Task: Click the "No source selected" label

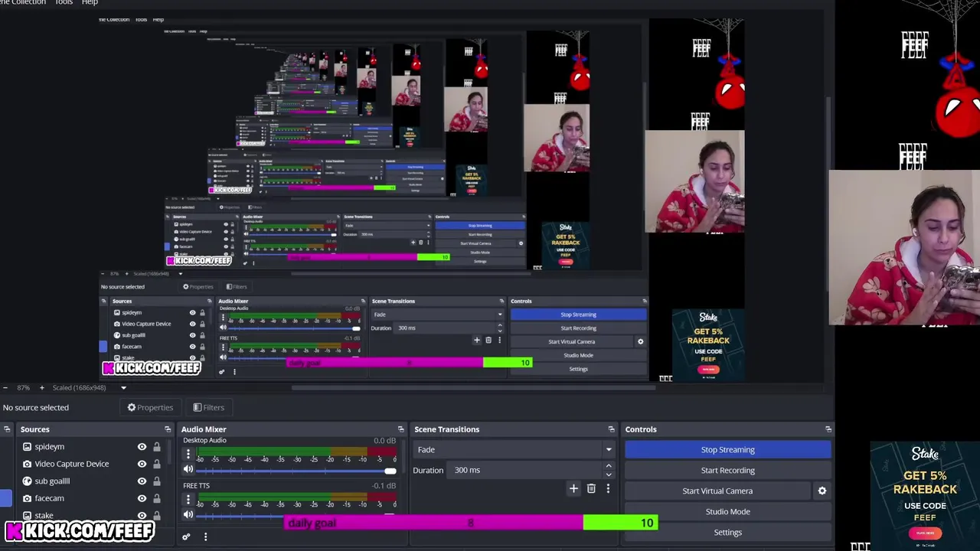Action: click(x=35, y=407)
